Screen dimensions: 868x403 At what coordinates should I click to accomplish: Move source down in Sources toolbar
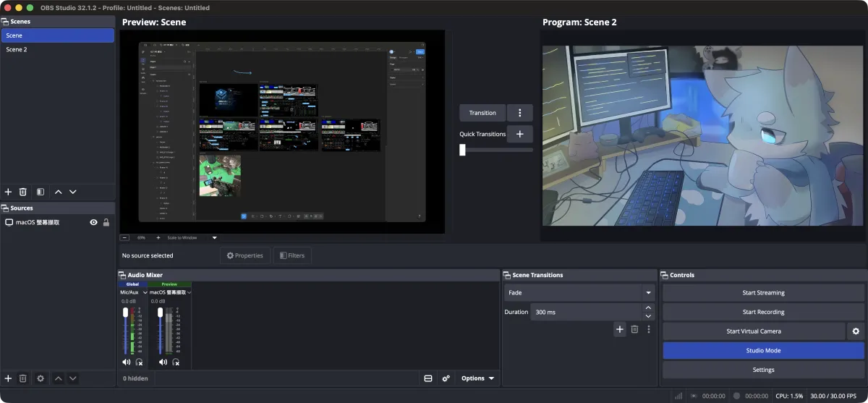click(72, 378)
